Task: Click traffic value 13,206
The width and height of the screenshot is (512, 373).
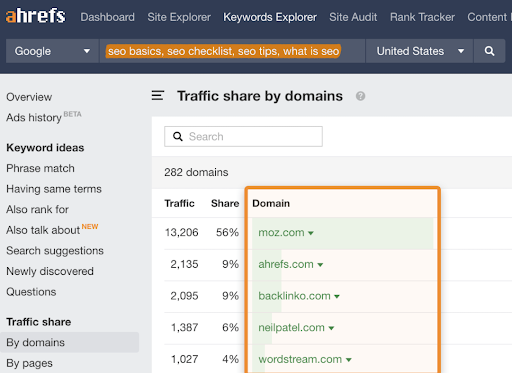Action: coord(182,232)
